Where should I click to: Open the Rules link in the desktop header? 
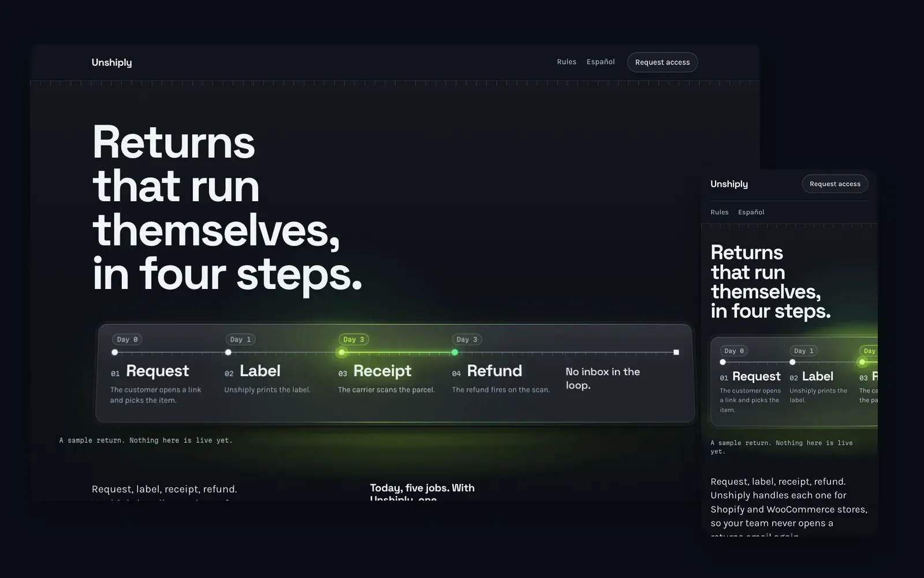click(567, 62)
